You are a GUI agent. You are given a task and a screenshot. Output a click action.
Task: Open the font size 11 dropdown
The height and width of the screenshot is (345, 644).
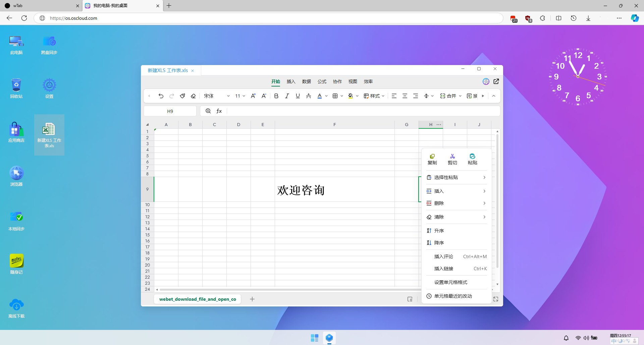240,96
